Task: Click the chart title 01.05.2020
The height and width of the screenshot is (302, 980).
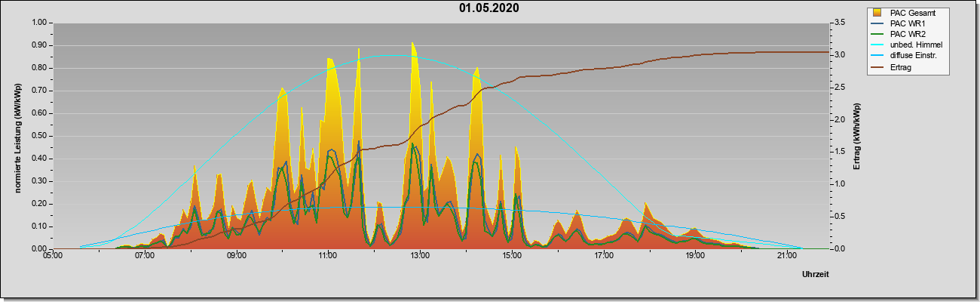Action: [x=488, y=8]
